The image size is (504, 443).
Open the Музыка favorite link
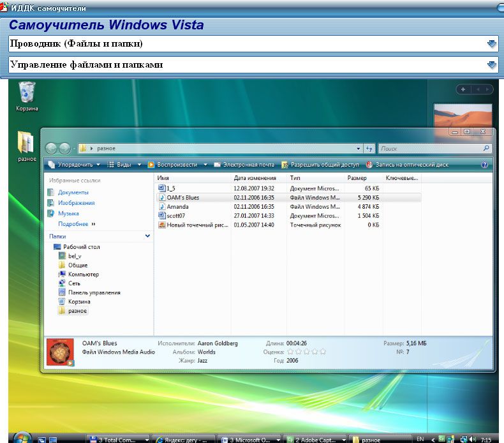(x=68, y=214)
